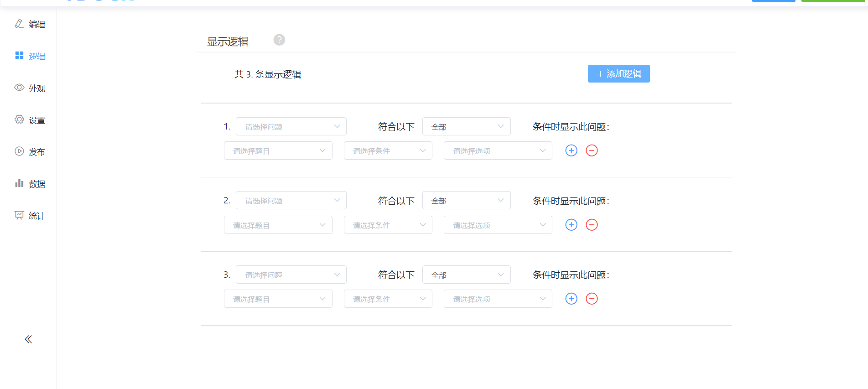This screenshot has height=389, width=868.
Task: Open 请选择选项 dropdown in logic 2
Action: [498, 225]
